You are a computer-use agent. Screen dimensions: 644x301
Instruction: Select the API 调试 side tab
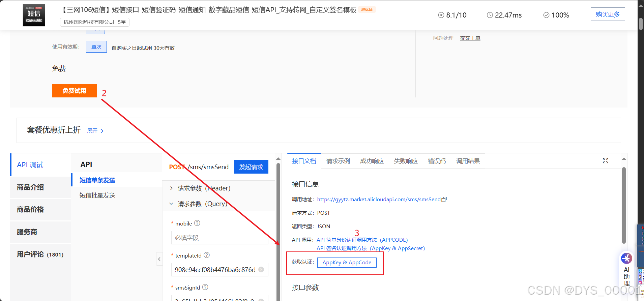41,165
